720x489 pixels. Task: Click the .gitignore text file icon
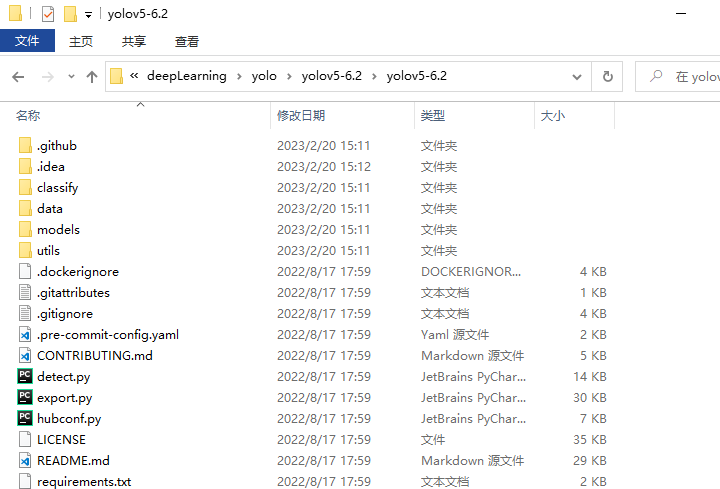(25, 314)
